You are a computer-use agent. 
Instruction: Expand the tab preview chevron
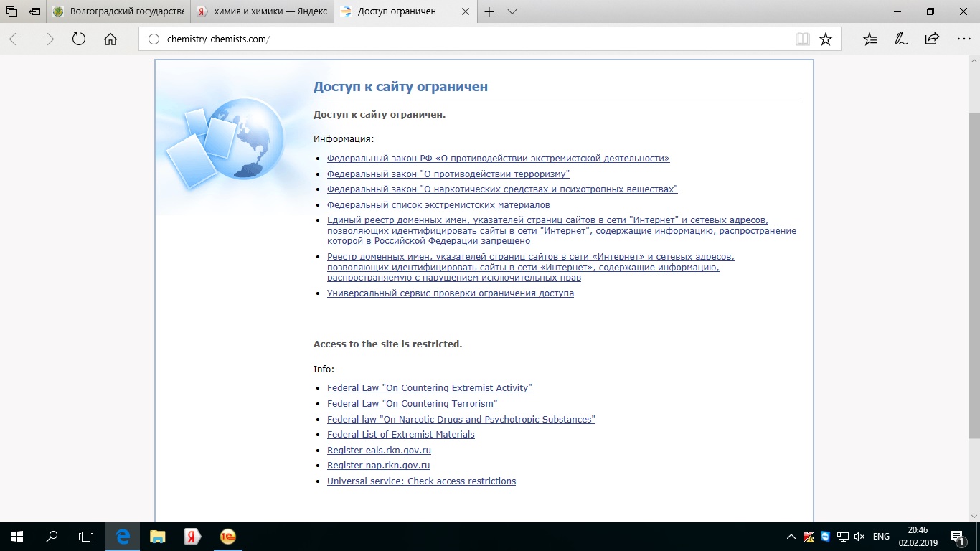click(512, 11)
